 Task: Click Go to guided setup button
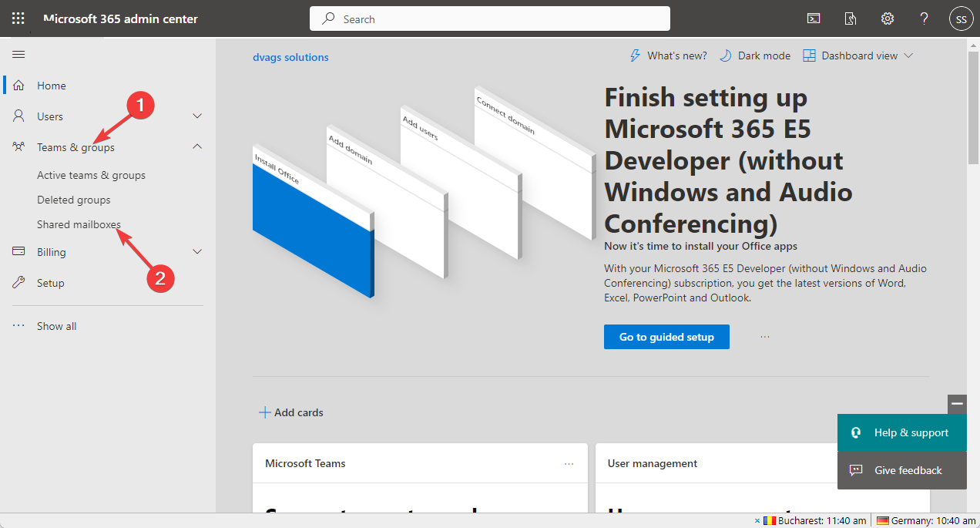tap(666, 337)
